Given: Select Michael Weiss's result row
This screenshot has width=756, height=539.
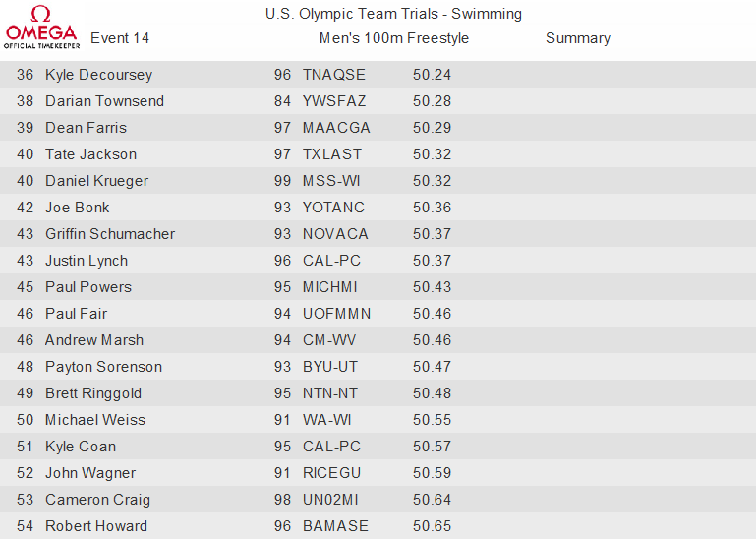Looking at the screenshot, I should [378, 419].
